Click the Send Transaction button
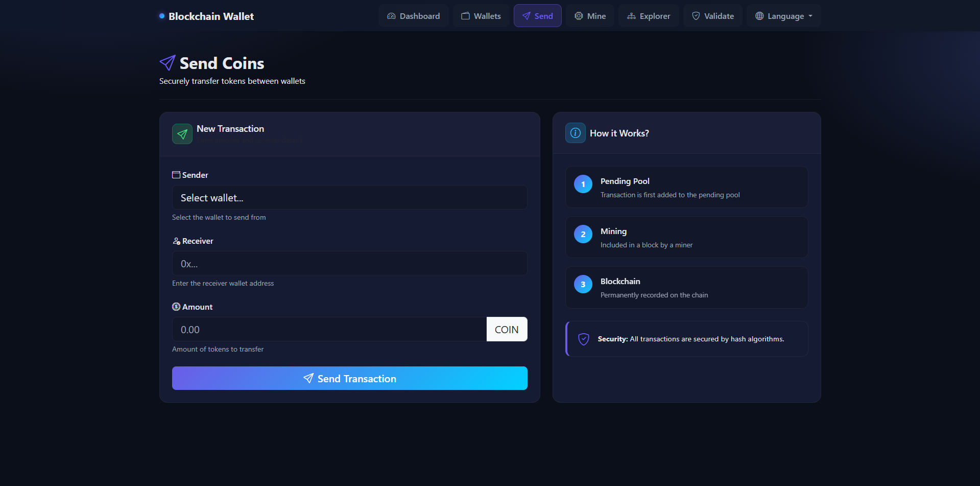 349,378
